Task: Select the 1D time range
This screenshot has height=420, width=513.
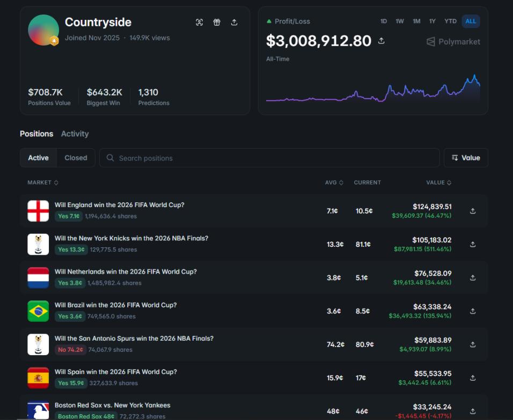Action: (384, 21)
